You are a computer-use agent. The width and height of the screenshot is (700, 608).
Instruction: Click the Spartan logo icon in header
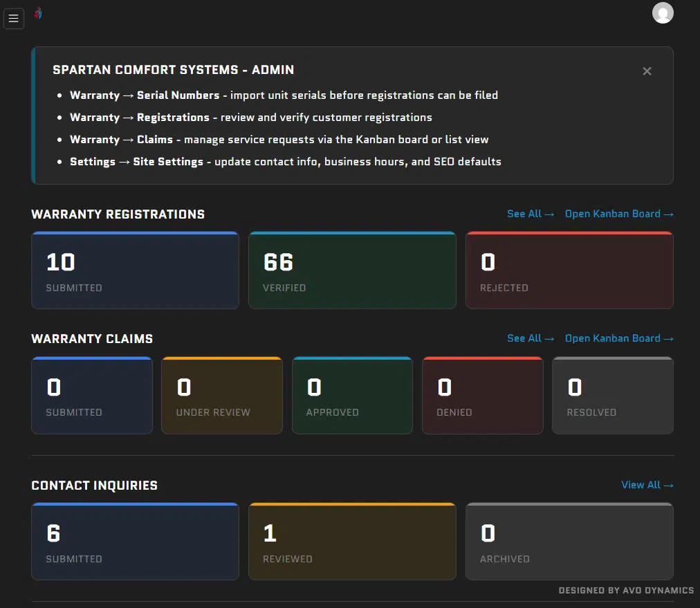tap(39, 13)
